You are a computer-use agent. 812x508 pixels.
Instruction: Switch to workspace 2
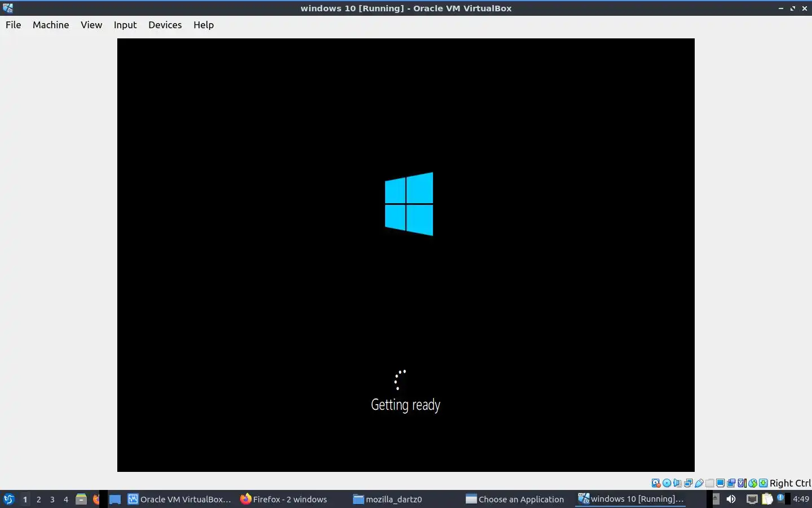38,499
